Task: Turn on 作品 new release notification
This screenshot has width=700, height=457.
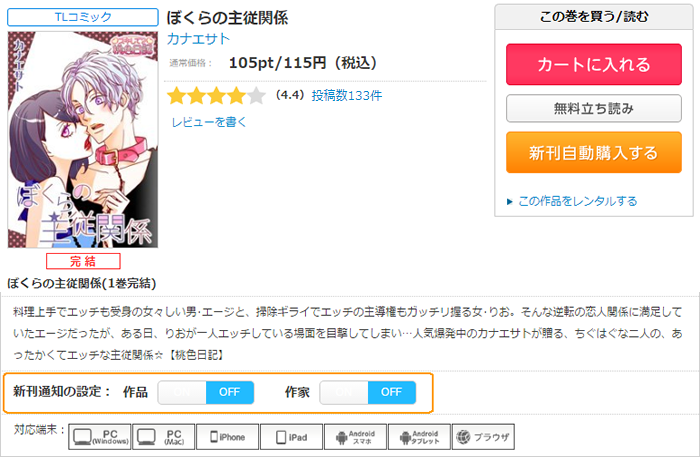Action: 182,392
